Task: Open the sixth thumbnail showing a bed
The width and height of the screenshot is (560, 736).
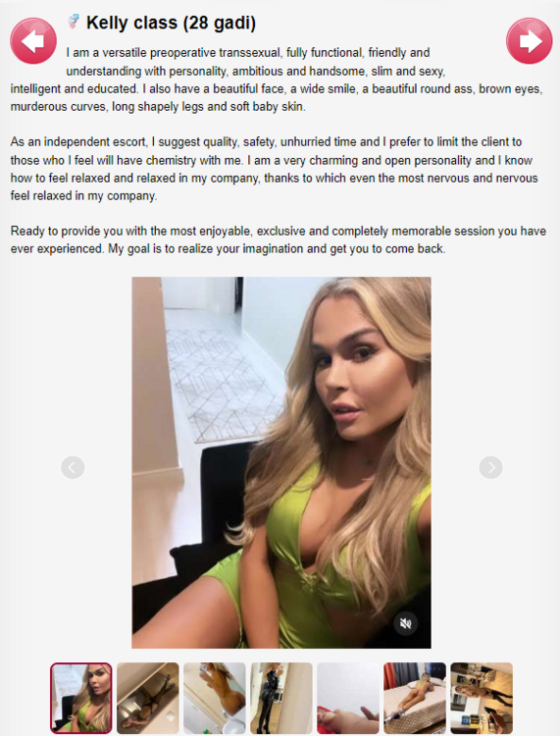Action: click(x=415, y=698)
